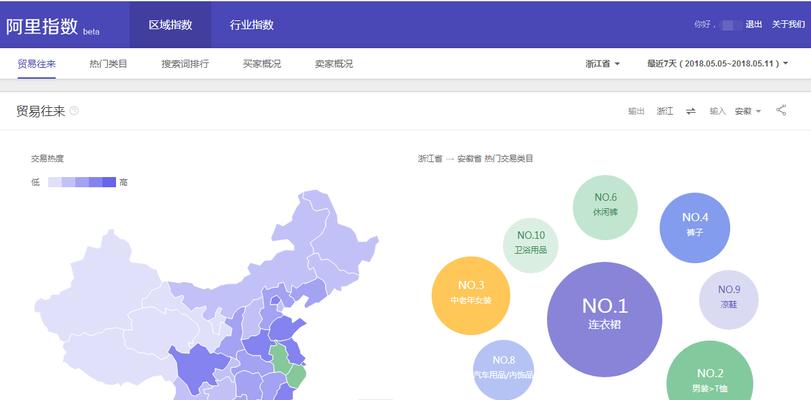811x400 pixels.
Task: Select the NO.9 凉鞋 bubble
Action: pyautogui.click(x=729, y=300)
